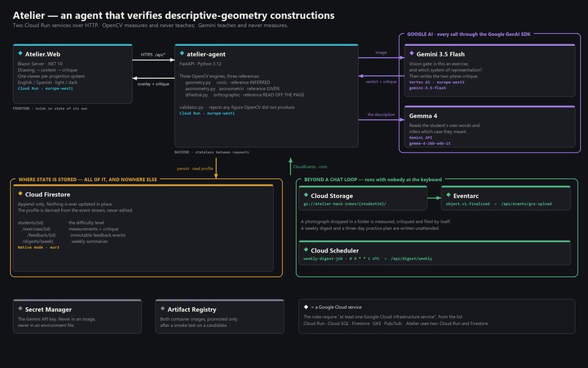
Task: Click the grey diamond beside Artifact Registry
Action: point(163,309)
